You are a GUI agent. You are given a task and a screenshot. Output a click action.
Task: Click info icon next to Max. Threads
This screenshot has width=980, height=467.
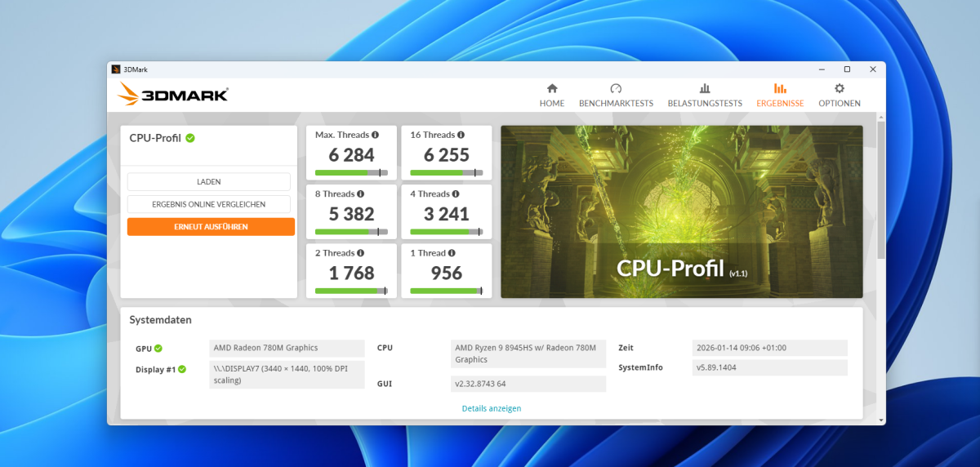[375, 135]
